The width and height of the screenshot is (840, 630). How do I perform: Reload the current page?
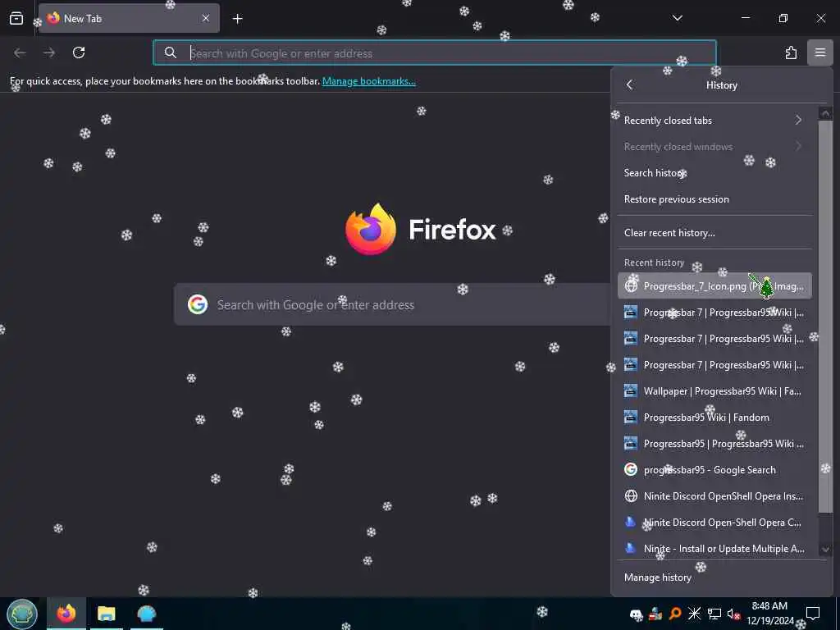tap(79, 52)
